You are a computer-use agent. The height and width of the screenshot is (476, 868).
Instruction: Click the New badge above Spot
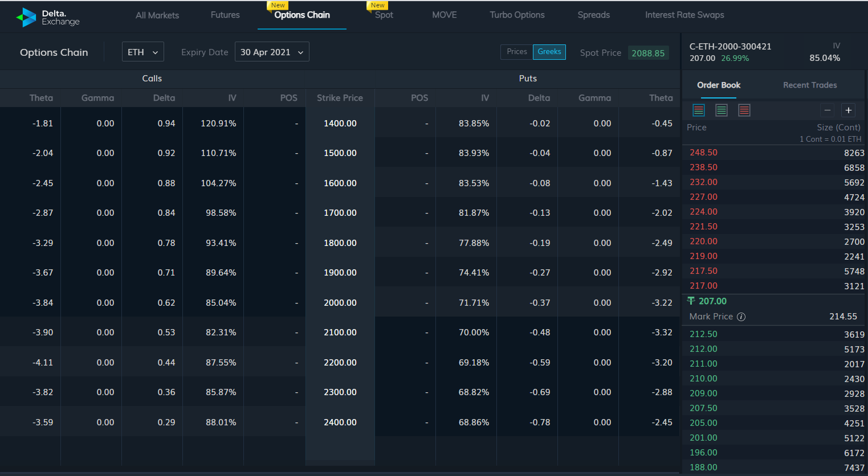[377, 5]
